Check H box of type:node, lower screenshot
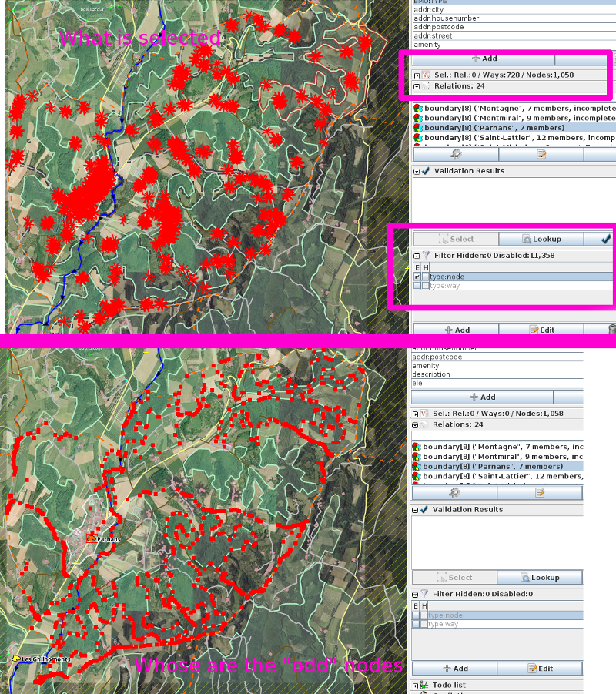616x694 pixels. tap(424, 615)
